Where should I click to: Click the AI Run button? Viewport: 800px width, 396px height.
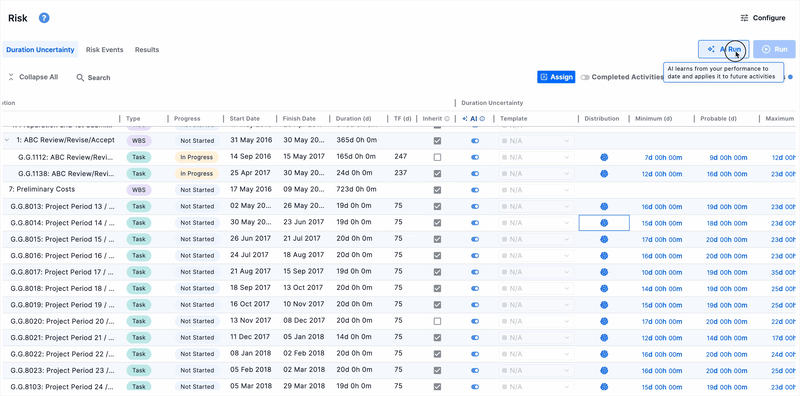[x=723, y=50]
